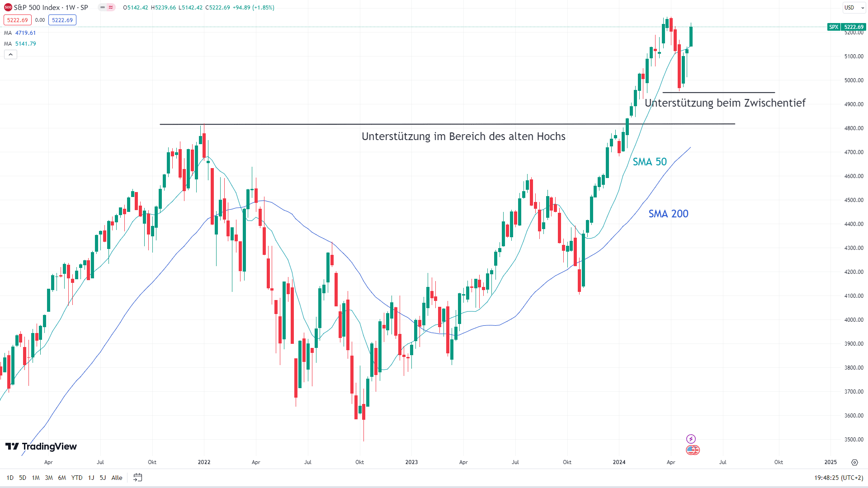Select the YTD time range
This screenshot has height=488, width=868.
pos(77,478)
